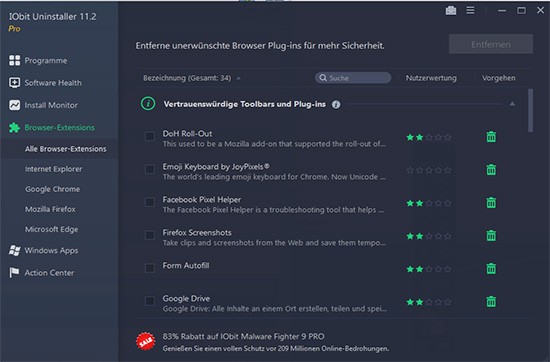Click the vertical scrollbar of the extensions list
The width and height of the screenshot is (550, 362).
[x=530, y=110]
